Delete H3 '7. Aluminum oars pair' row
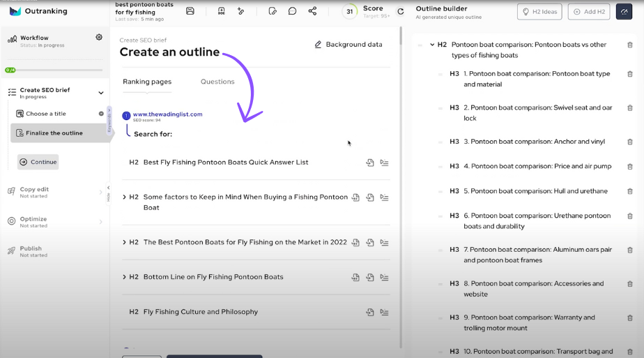The height and width of the screenshot is (358, 644). coord(629,250)
